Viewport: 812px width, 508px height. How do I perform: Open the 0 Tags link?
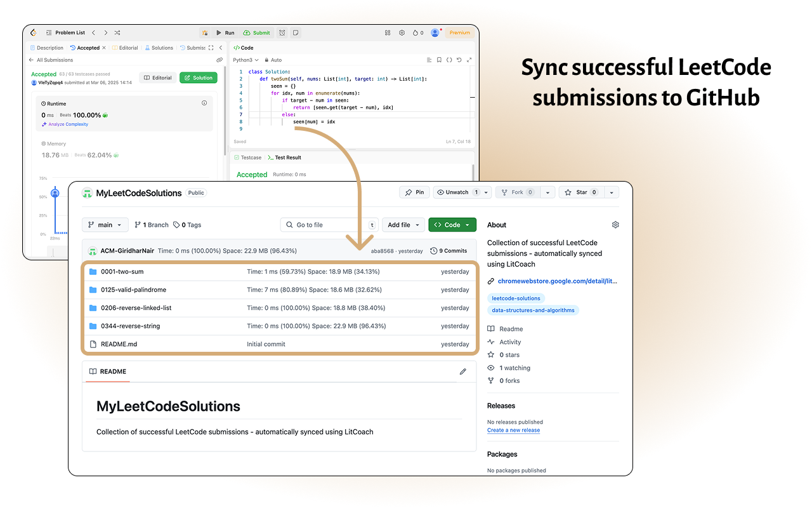pos(187,225)
